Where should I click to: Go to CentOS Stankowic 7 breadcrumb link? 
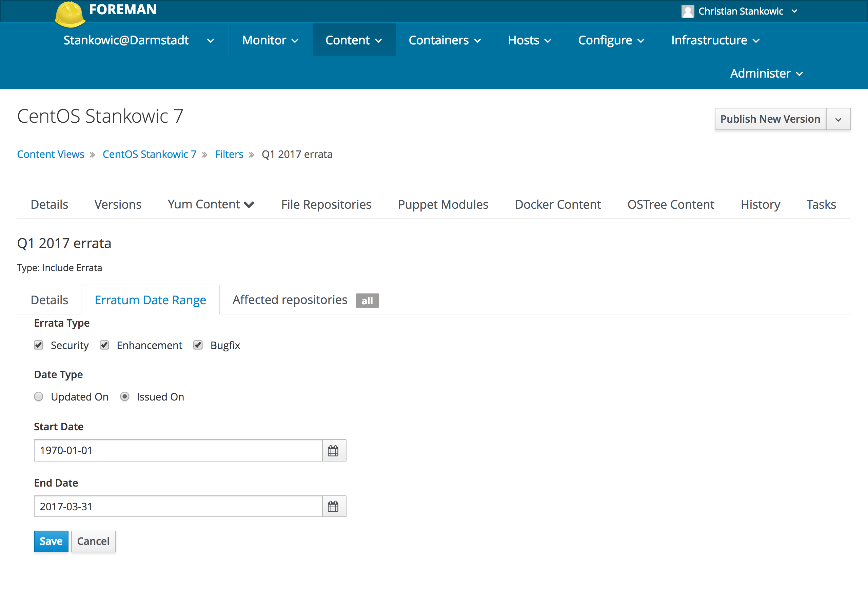[150, 154]
